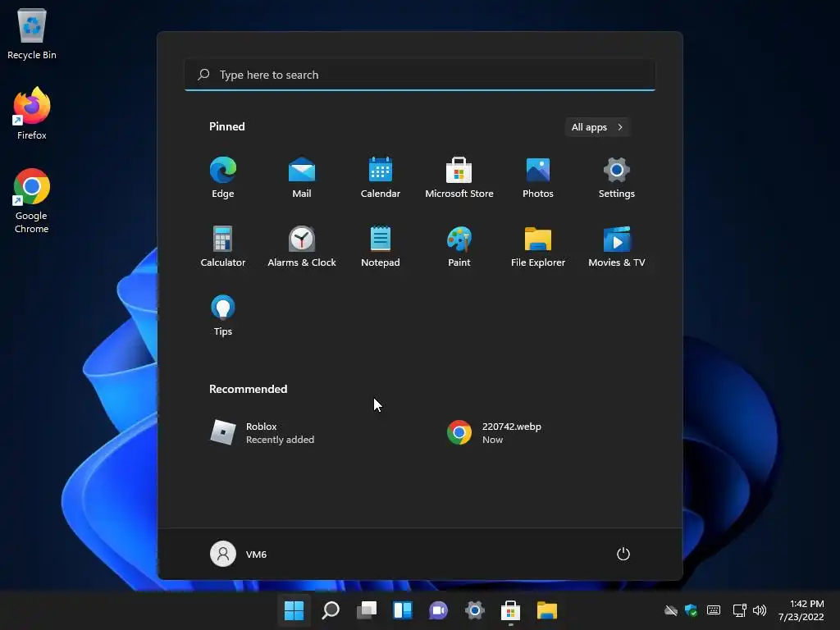Open Microsoft Store on the taskbar

pyautogui.click(x=510, y=610)
